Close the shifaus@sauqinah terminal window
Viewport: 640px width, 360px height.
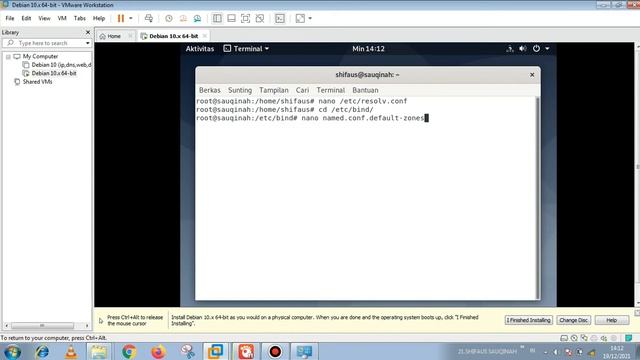coord(532,75)
